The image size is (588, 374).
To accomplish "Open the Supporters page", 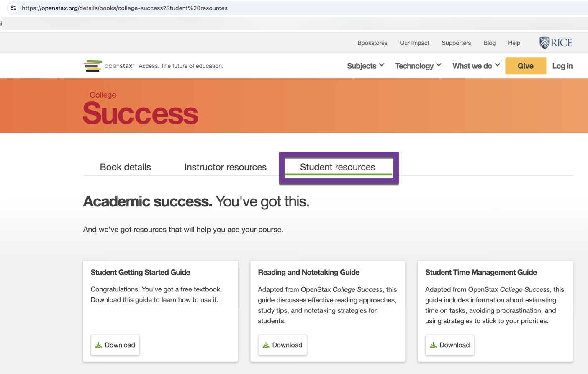I will [456, 43].
